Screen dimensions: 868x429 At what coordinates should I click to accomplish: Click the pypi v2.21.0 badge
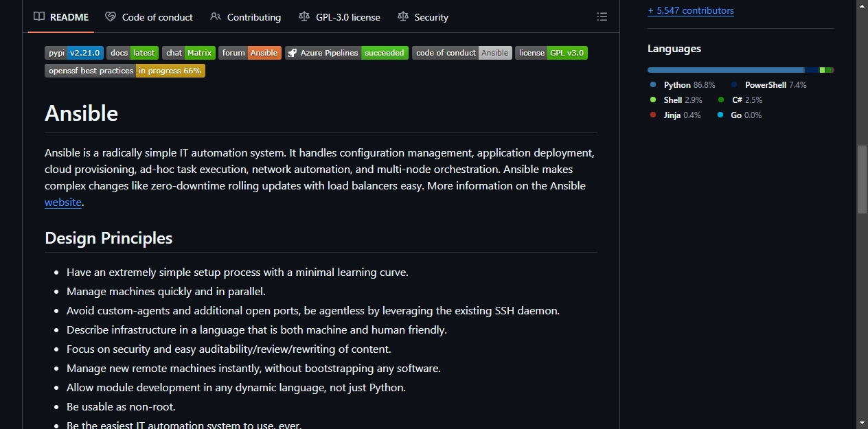[74, 53]
